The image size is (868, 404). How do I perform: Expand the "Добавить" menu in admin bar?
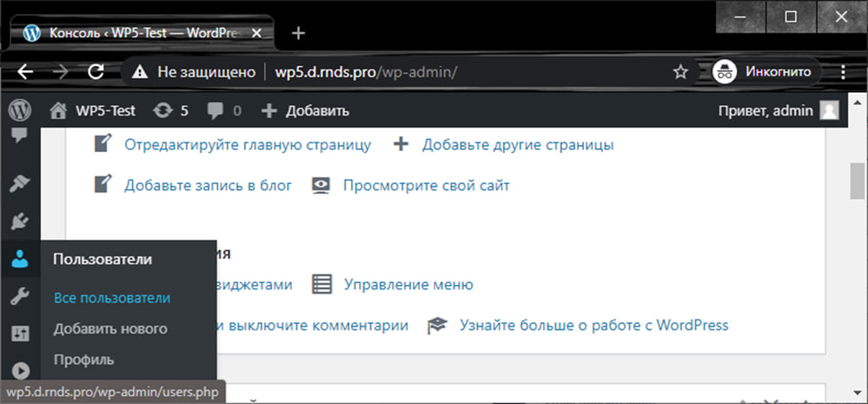(305, 110)
